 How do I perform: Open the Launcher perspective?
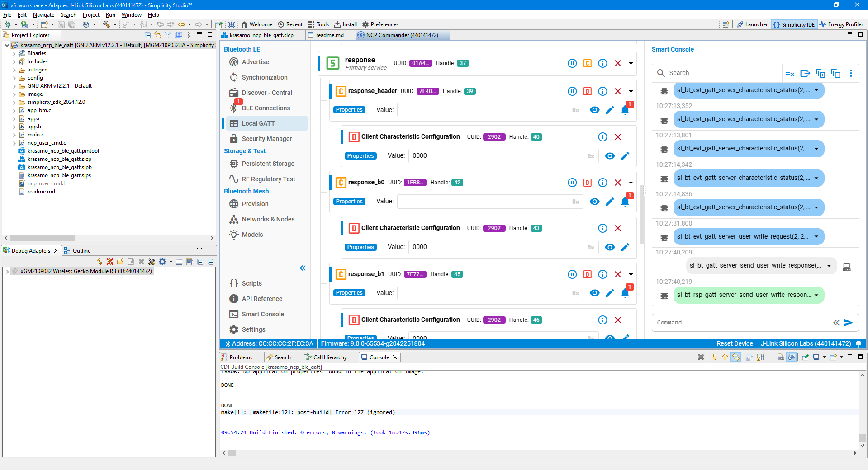(x=752, y=24)
